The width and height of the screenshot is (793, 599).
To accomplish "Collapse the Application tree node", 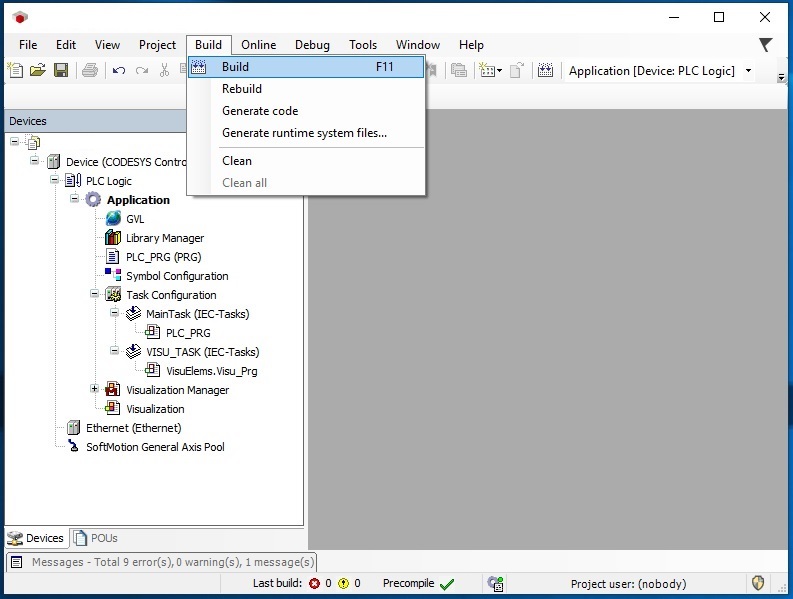I will (74, 198).
